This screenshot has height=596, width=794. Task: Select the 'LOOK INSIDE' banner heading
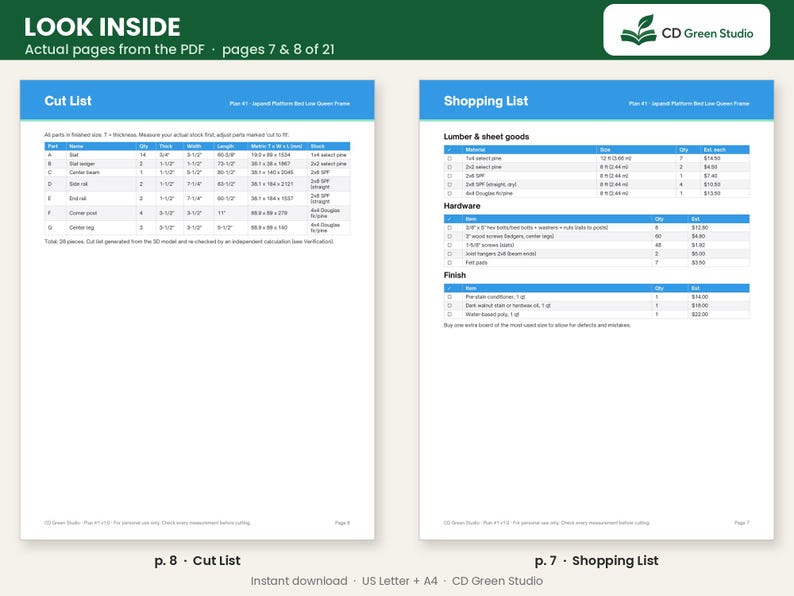point(102,27)
